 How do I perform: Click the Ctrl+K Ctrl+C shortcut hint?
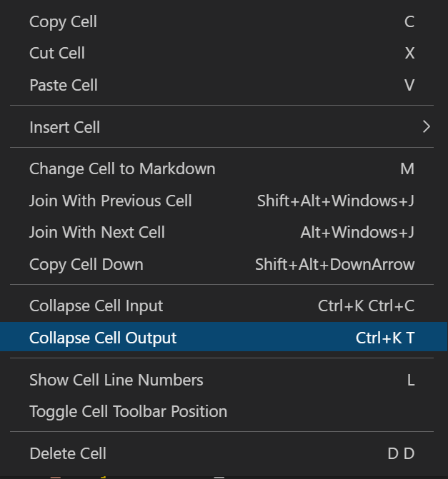366,306
